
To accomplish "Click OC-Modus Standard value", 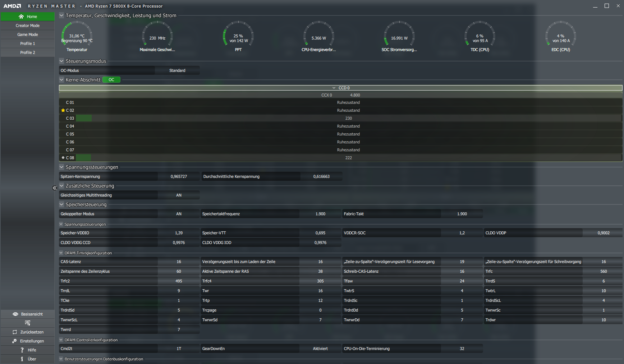I will [177, 70].
